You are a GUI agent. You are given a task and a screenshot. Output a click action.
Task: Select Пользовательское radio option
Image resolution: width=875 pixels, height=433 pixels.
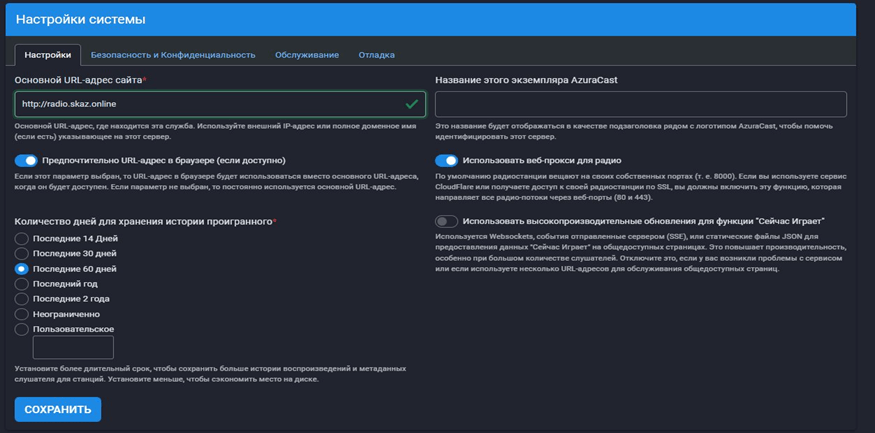[22, 329]
